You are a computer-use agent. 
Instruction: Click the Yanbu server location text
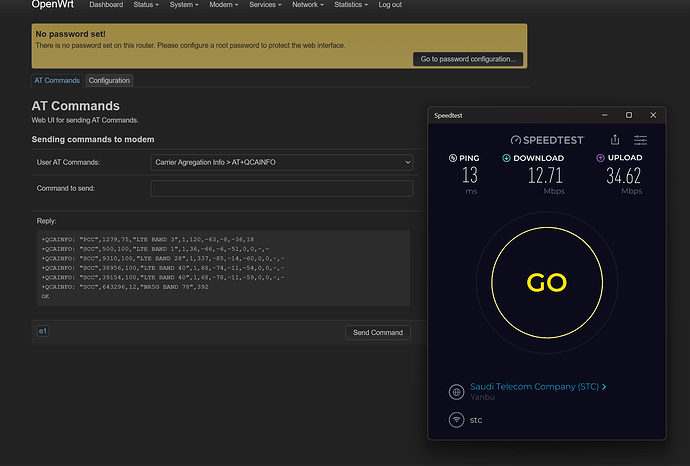482,397
